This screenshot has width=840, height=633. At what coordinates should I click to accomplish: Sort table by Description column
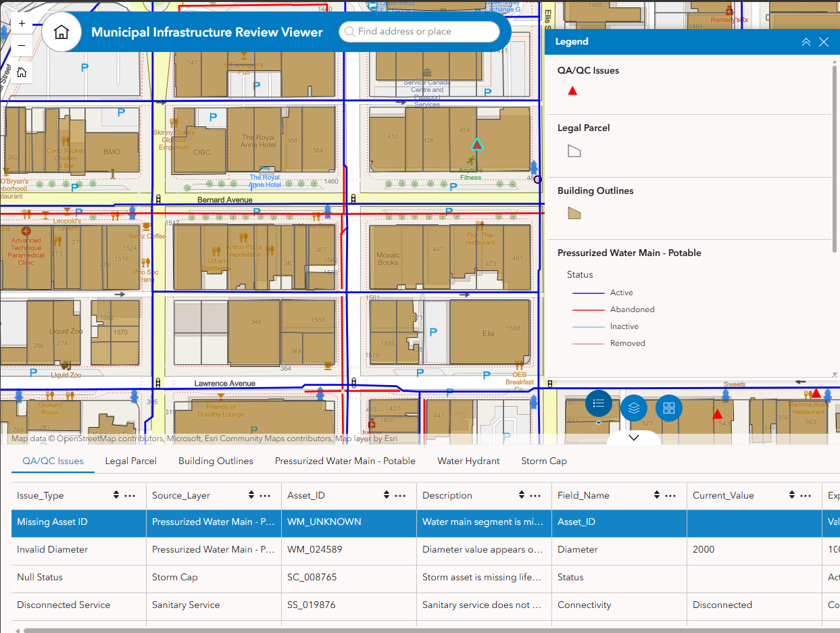coord(522,495)
